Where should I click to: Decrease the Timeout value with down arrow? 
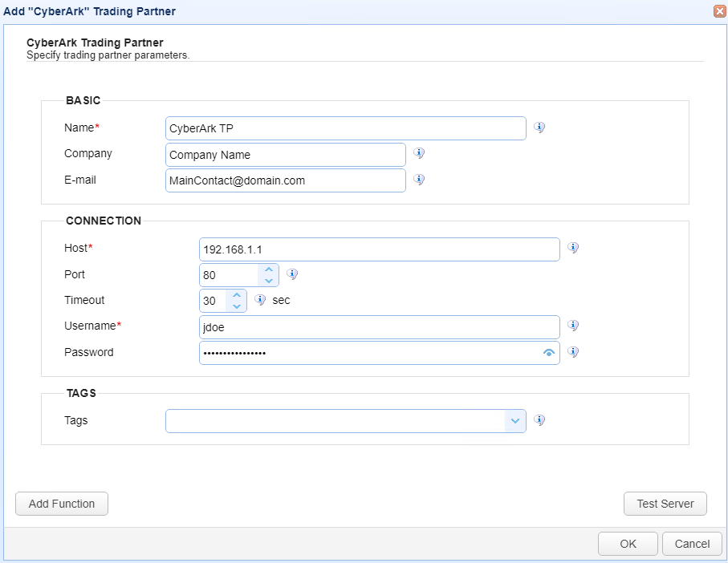coord(237,306)
